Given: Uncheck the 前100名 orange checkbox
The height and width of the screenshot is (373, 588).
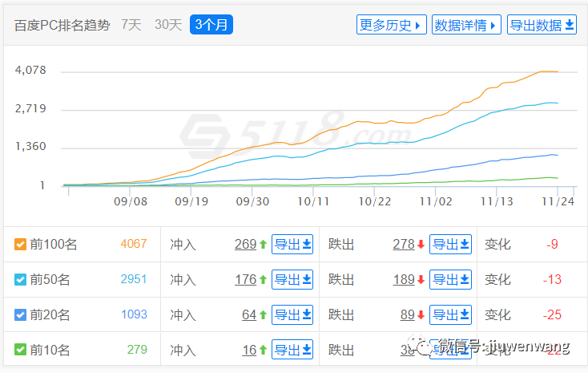Looking at the screenshot, I should [x=21, y=245].
